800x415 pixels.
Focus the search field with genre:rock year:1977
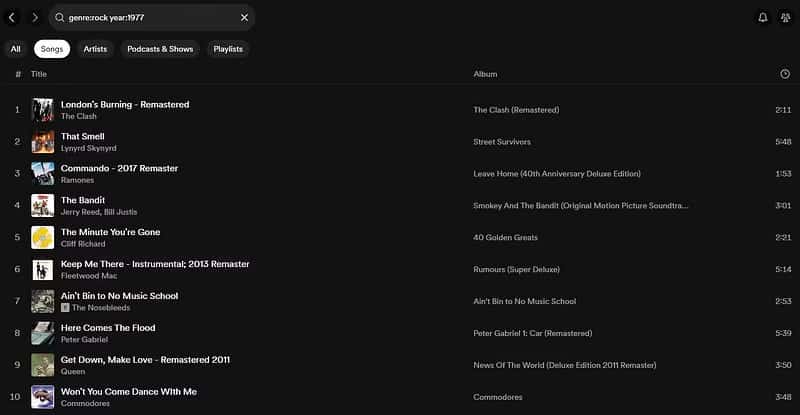point(152,17)
